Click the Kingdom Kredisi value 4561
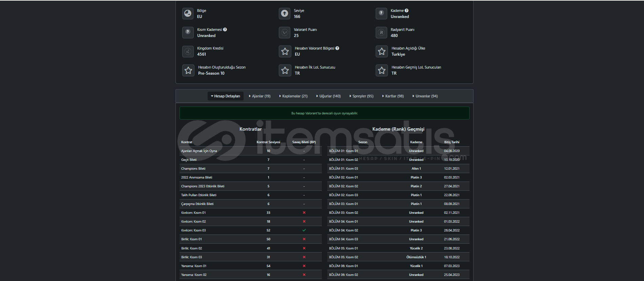 click(202, 54)
